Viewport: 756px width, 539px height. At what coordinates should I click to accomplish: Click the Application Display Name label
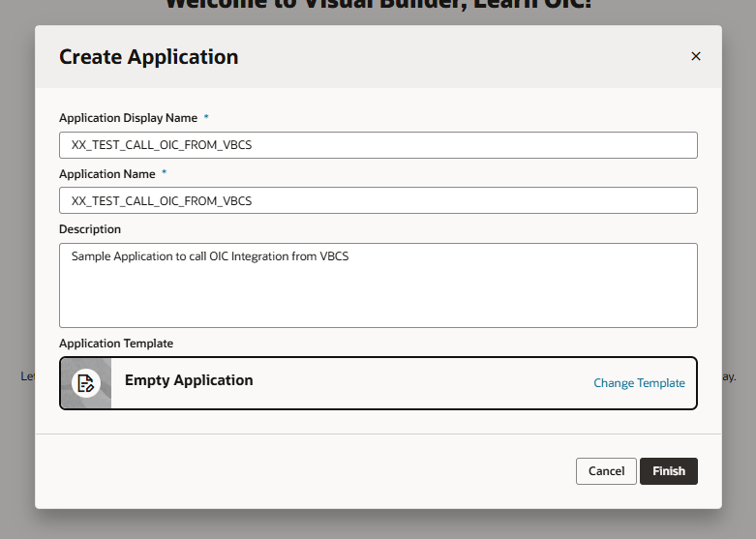[128, 118]
